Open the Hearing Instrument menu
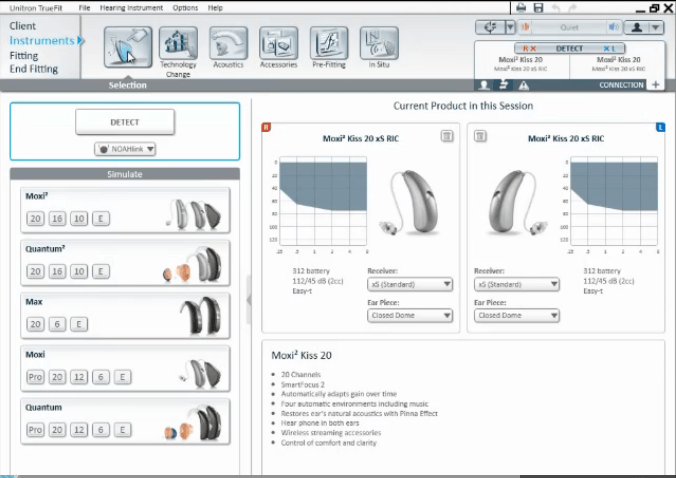676x478 pixels. pyautogui.click(x=130, y=8)
